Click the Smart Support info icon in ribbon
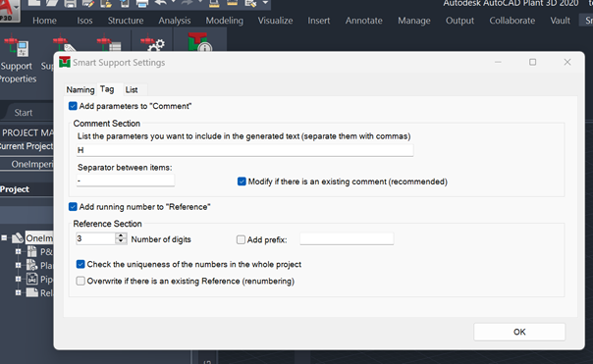 [x=199, y=42]
